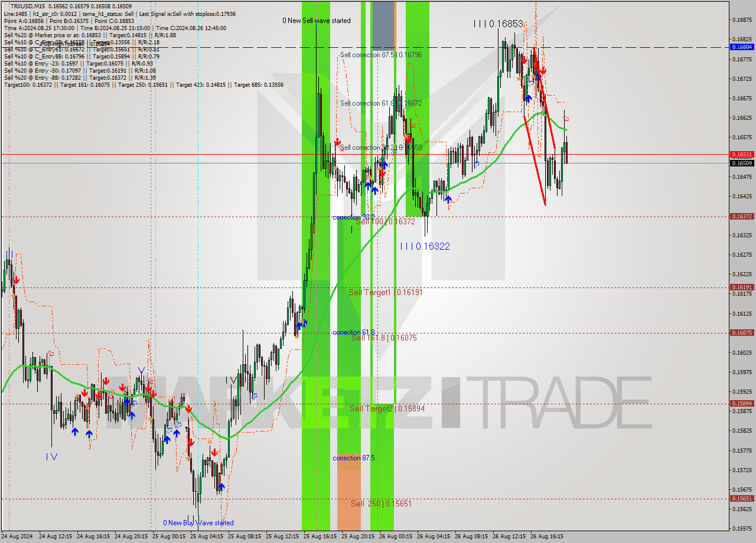
Task: Click the '| | | 0.16322' low label
Action: pyautogui.click(x=425, y=246)
